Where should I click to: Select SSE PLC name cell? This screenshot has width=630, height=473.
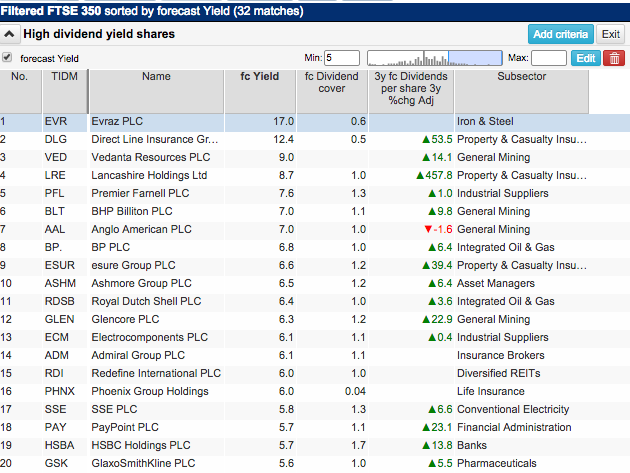115,410
